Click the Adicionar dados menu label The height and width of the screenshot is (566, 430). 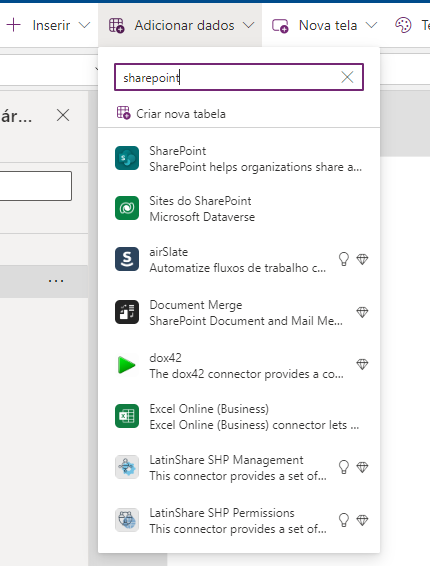184,26
